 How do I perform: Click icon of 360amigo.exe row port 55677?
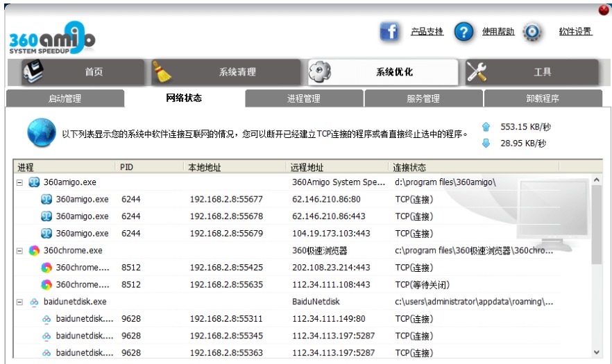click(x=46, y=200)
